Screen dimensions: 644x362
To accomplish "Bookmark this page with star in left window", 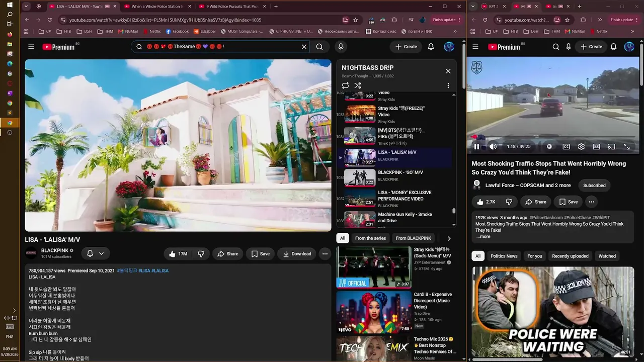I will tap(356, 20).
